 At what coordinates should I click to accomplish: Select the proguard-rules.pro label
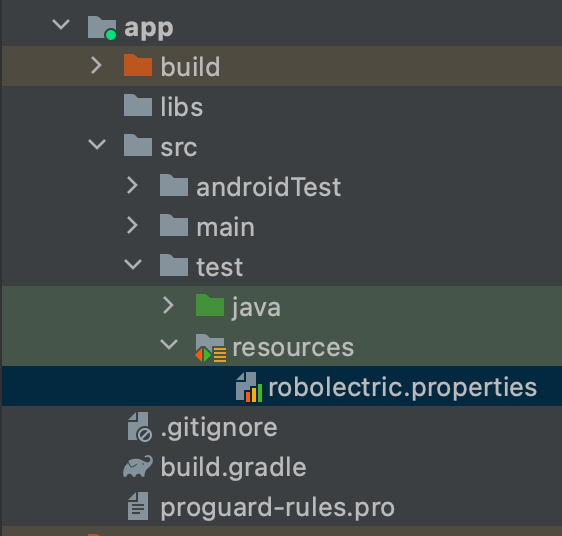277,507
